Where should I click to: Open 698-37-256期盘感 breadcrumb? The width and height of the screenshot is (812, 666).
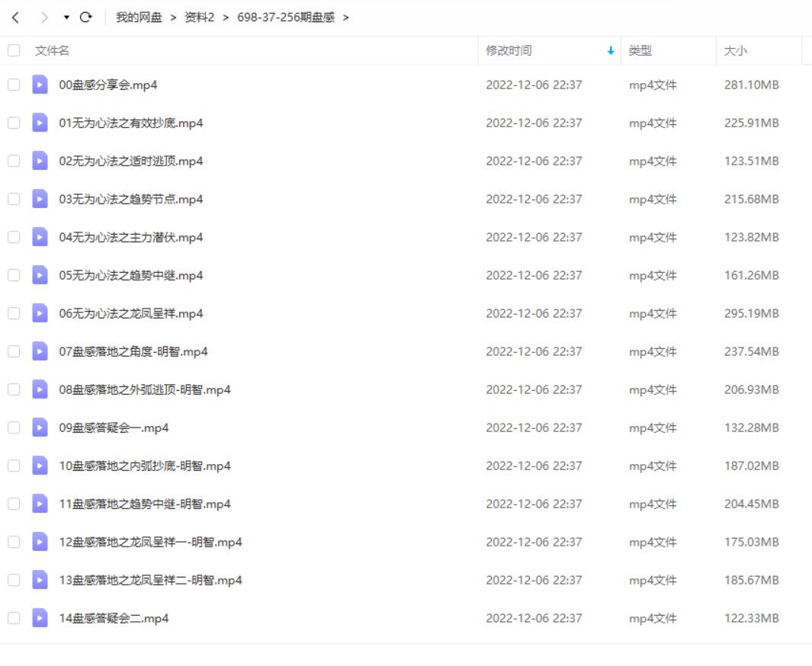[x=286, y=18]
